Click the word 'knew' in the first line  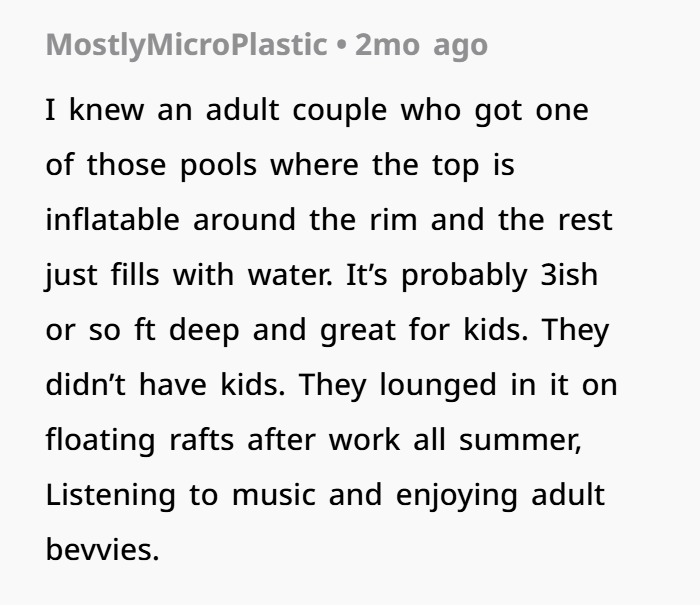pyautogui.click(x=107, y=110)
